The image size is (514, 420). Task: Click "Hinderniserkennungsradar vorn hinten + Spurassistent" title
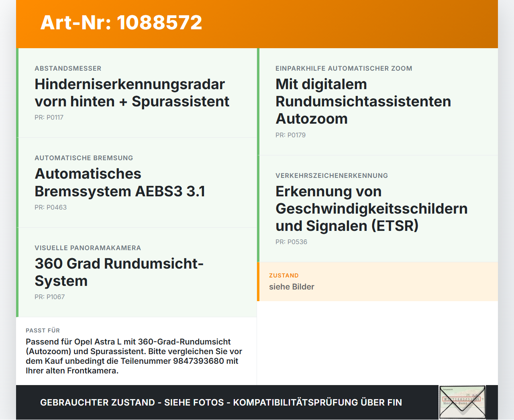(132, 93)
